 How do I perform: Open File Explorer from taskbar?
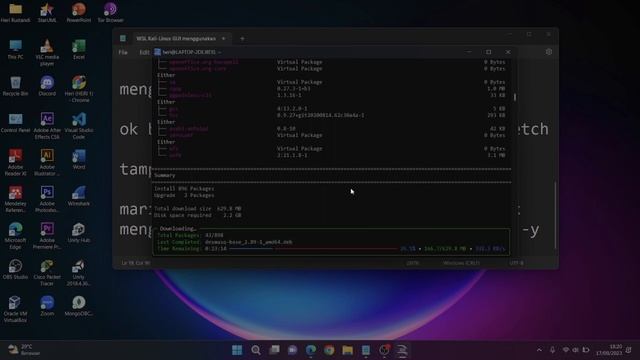pyautogui.click(x=347, y=350)
